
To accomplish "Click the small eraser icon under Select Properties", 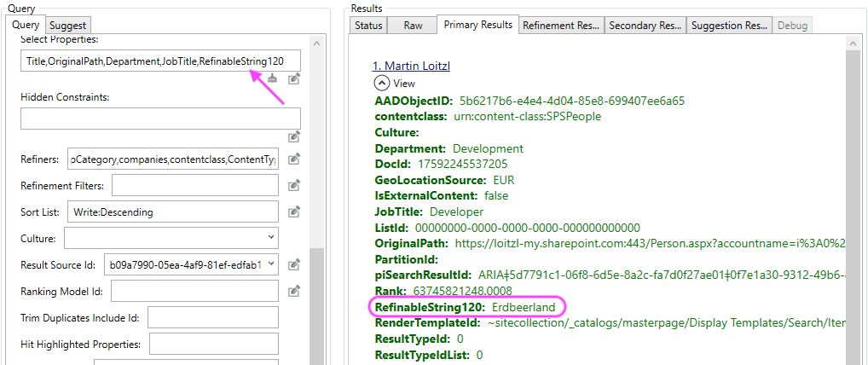I will [x=273, y=78].
